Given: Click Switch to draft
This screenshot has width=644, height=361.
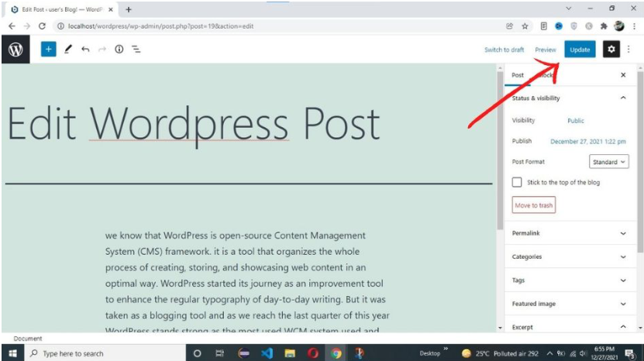Looking at the screenshot, I should click(504, 50).
